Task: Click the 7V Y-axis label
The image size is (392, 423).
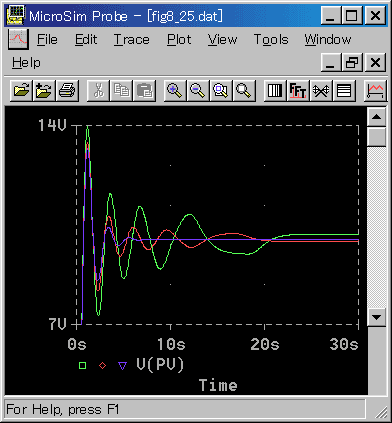Action: click(57, 324)
